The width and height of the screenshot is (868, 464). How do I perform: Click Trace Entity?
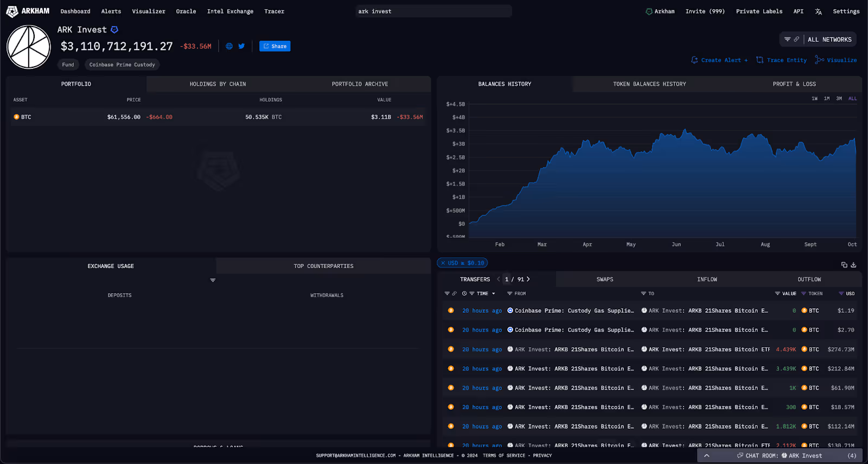[782, 60]
